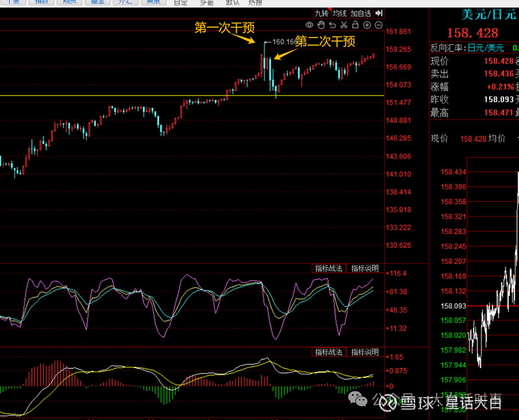The height and width of the screenshot is (420, 519).
Task: Open 指标说明 in the KDJ panel
Action: pos(364,268)
